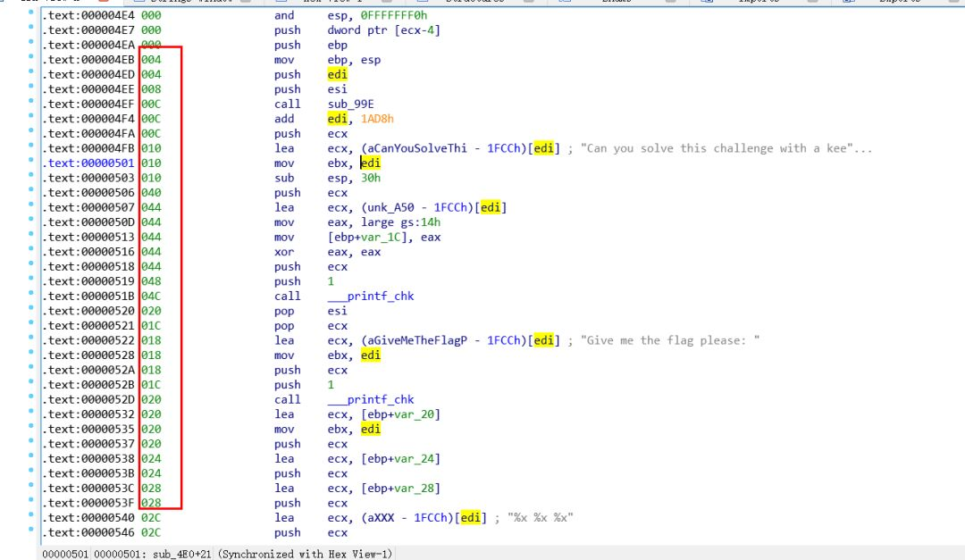Select var_24 operand at 00000538
This screenshot has width=965, height=560.
point(415,458)
